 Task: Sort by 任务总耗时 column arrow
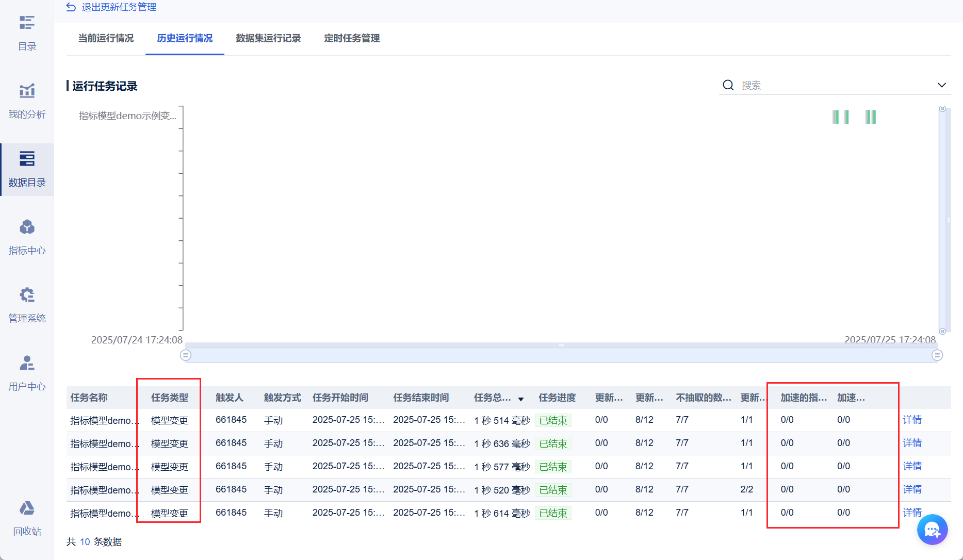pos(521,399)
